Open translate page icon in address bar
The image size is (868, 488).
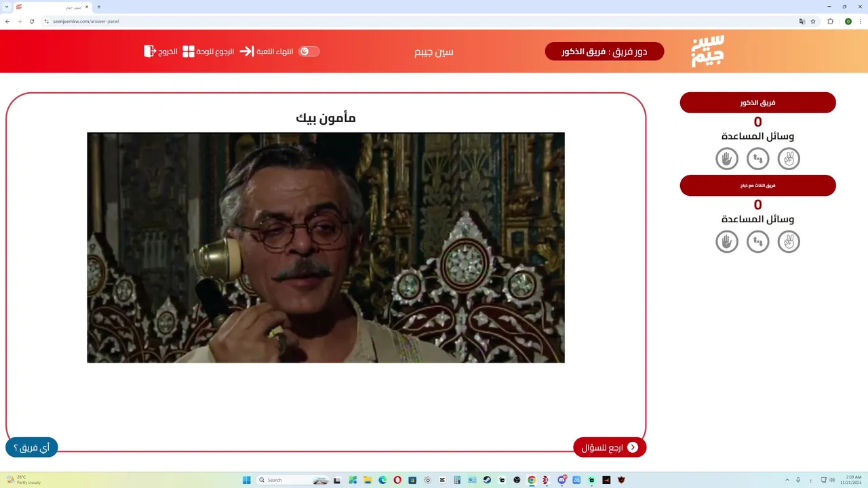pyautogui.click(x=802, y=21)
